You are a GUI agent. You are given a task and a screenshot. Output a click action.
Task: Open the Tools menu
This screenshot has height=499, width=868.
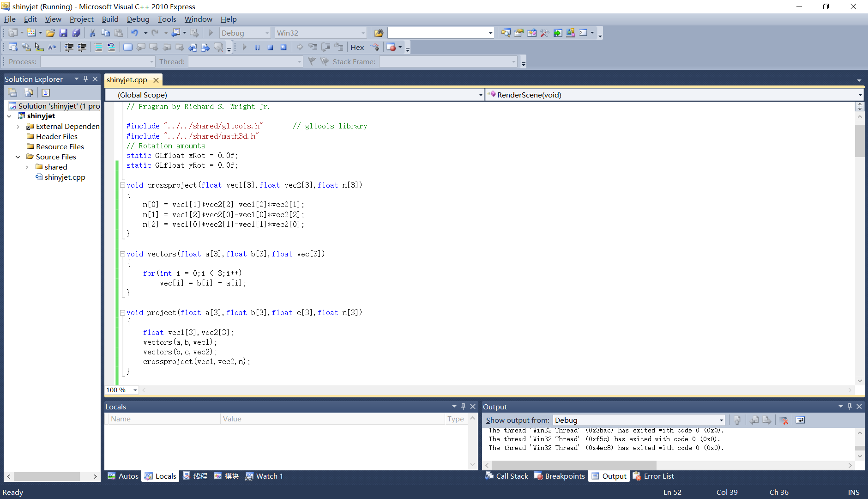coord(167,19)
